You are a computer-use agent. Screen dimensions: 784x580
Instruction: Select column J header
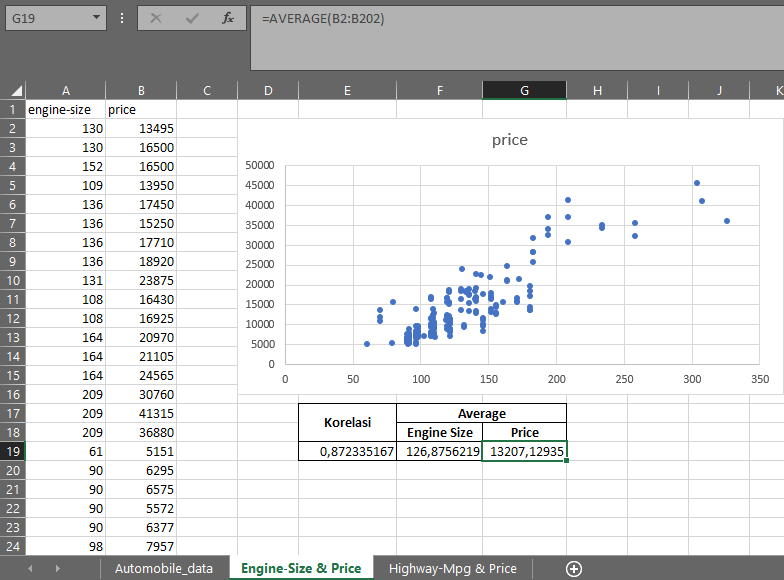(719, 90)
